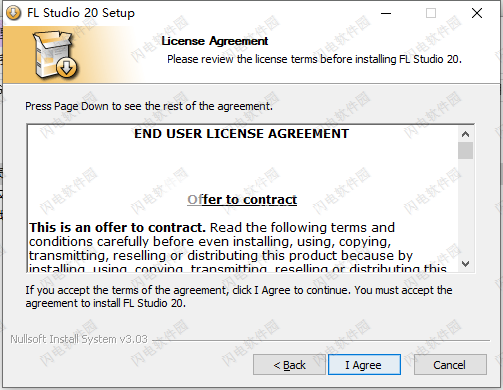The width and height of the screenshot is (503, 390).
Task: Click the license agreement scrollbar thumb
Action: coord(465,150)
